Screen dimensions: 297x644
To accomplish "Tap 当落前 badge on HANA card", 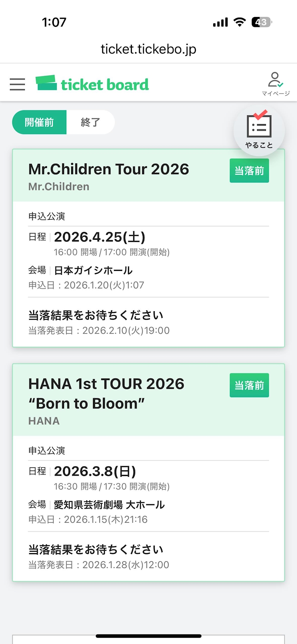I will pos(249,385).
